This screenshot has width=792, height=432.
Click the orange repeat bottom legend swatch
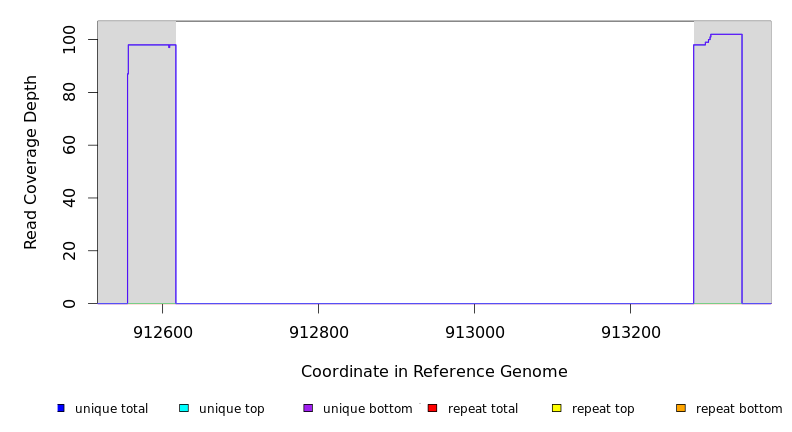tap(681, 408)
